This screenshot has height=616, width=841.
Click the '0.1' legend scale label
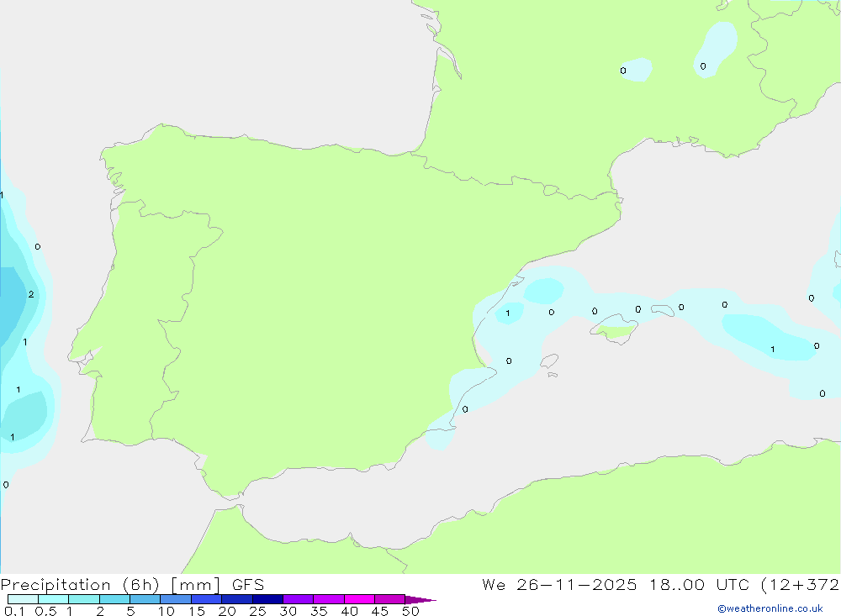(14, 611)
